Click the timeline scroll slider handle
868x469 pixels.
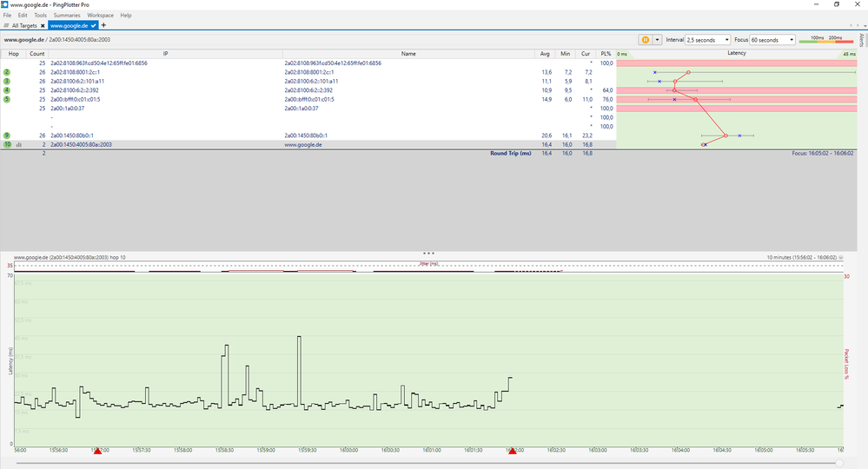tap(838, 463)
